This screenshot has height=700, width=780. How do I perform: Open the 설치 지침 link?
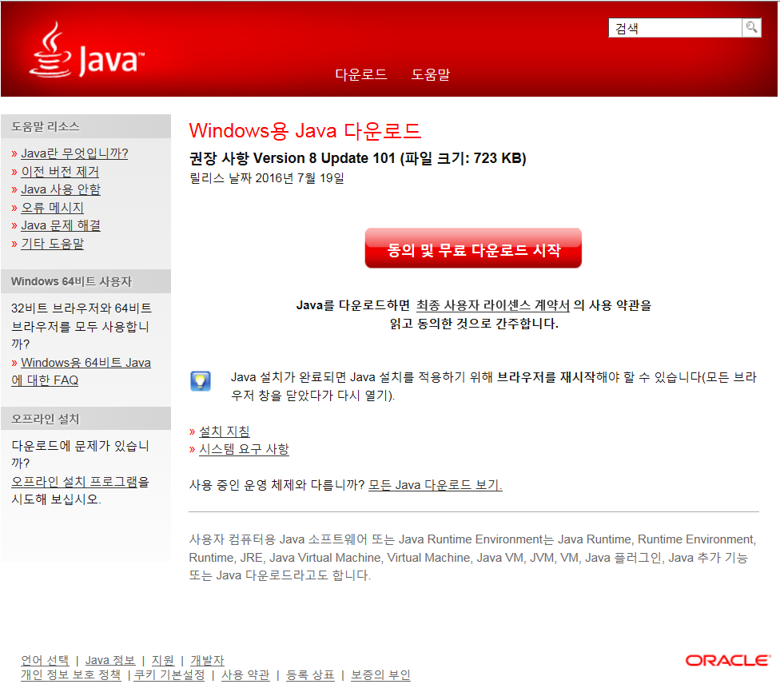click(x=225, y=432)
